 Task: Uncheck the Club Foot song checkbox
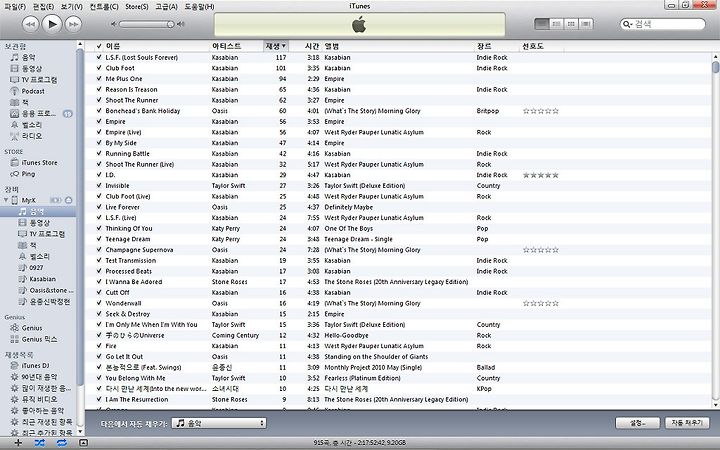99,68
